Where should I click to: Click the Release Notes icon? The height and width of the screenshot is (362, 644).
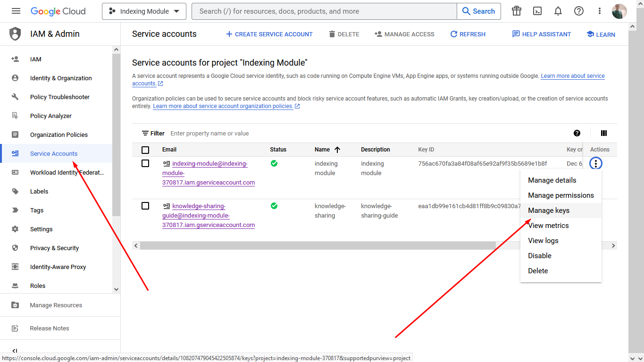(x=15, y=328)
